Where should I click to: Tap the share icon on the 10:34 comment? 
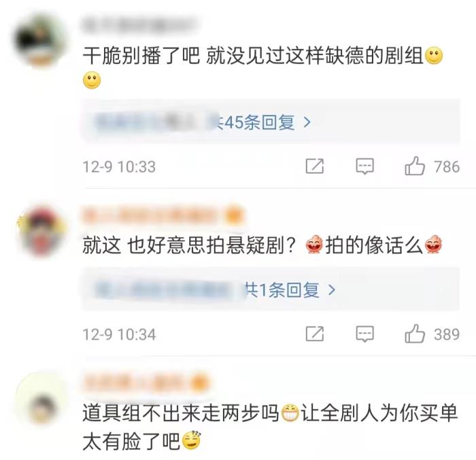tap(314, 334)
